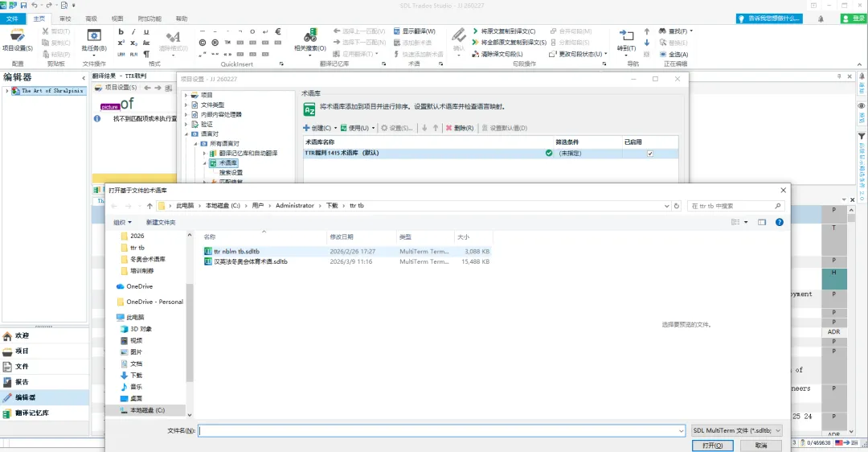Screen dimensions: 868x452
Task: Copy all source to target (将全部原文复制到译文)
Action: (x=509, y=42)
